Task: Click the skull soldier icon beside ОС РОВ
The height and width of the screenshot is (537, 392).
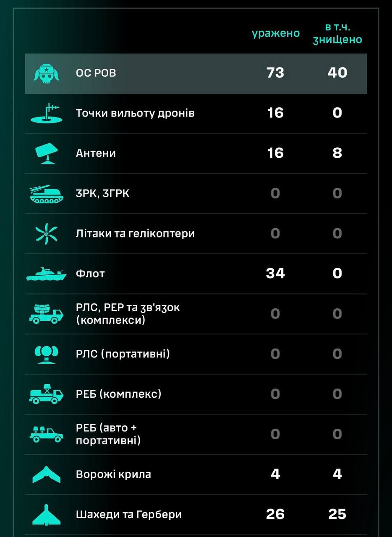Action: coord(46,73)
